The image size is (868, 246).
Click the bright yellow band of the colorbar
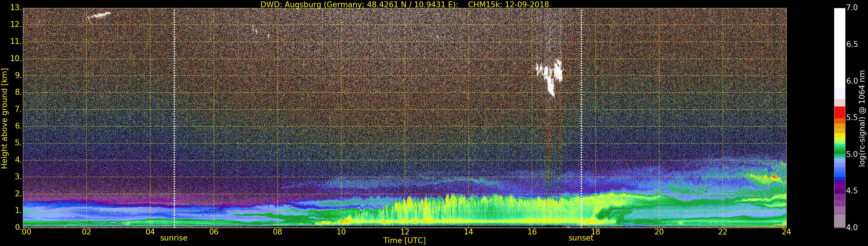(x=839, y=135)
